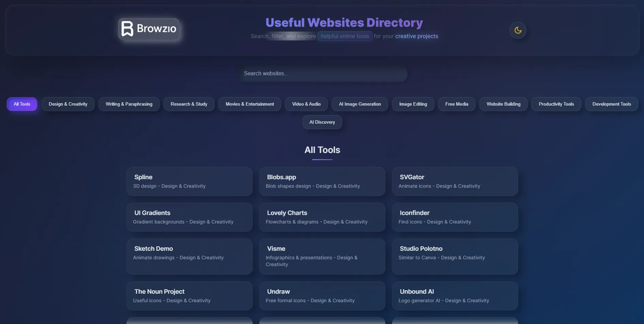
Task: Click the AI Discovery category button
Action: [322, 122]
